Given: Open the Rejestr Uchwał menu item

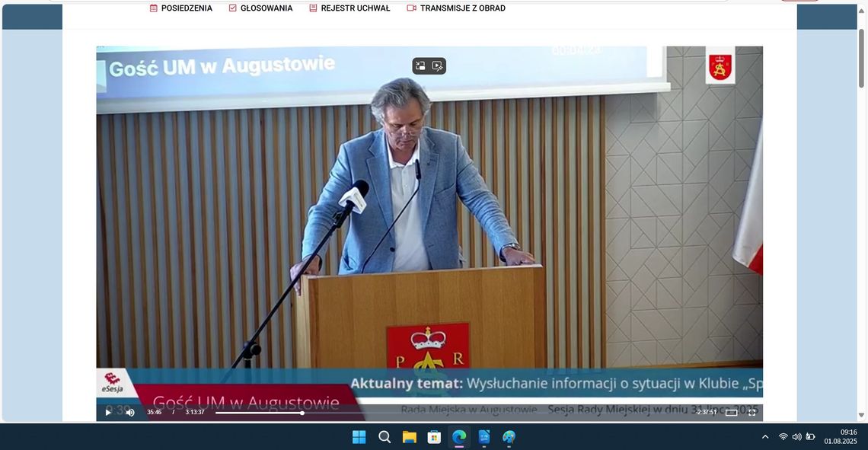Looking at the screenshot, I should 349,8.
